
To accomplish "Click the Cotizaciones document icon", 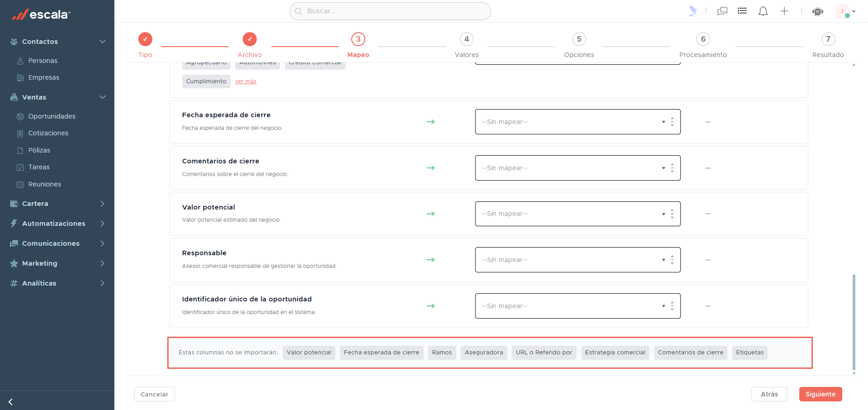I will pos(20,133).
